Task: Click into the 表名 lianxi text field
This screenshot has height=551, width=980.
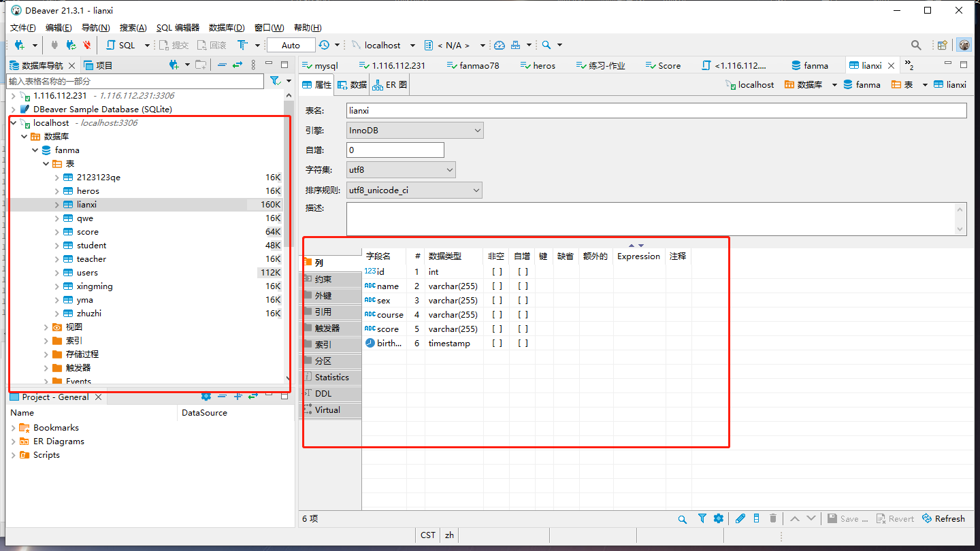Action: [x=656, y=110]
